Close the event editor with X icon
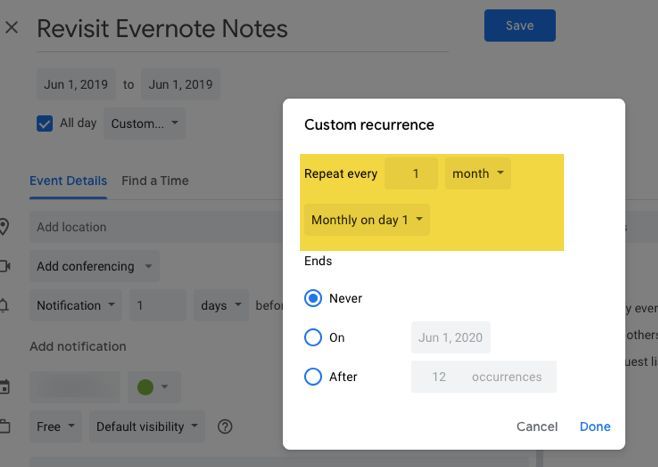 click(x=12, y=28)
